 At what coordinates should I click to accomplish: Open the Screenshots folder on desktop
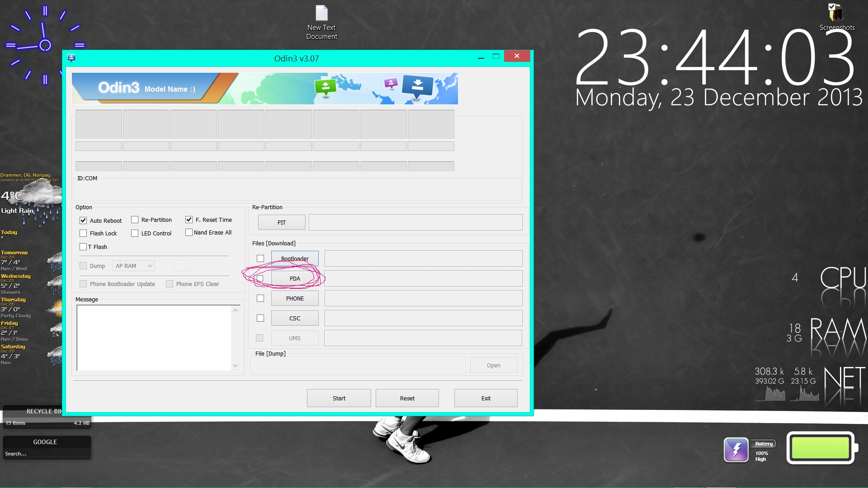click(x=836, y=17)
